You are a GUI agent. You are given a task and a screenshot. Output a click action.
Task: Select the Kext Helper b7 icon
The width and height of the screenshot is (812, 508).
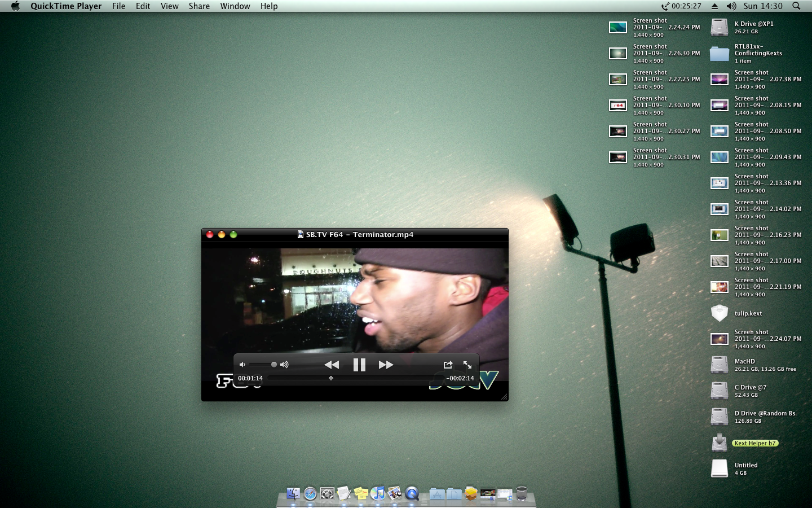coord(720,443)
